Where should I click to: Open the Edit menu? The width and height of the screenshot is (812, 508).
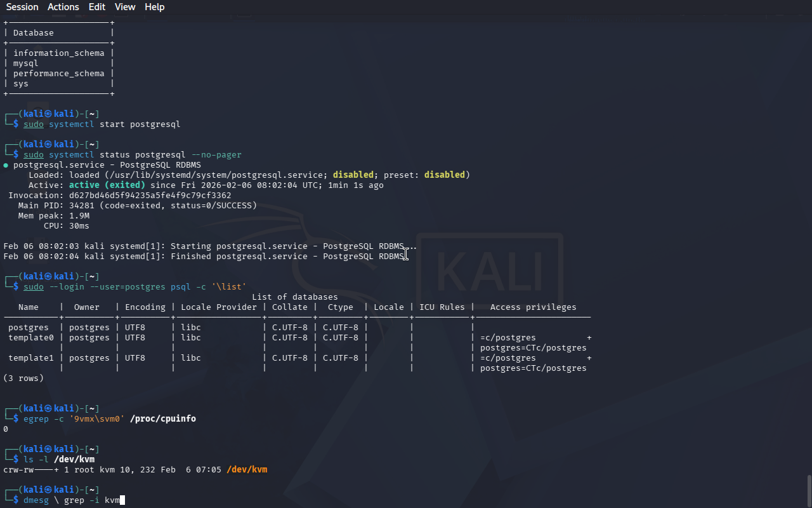97,7
